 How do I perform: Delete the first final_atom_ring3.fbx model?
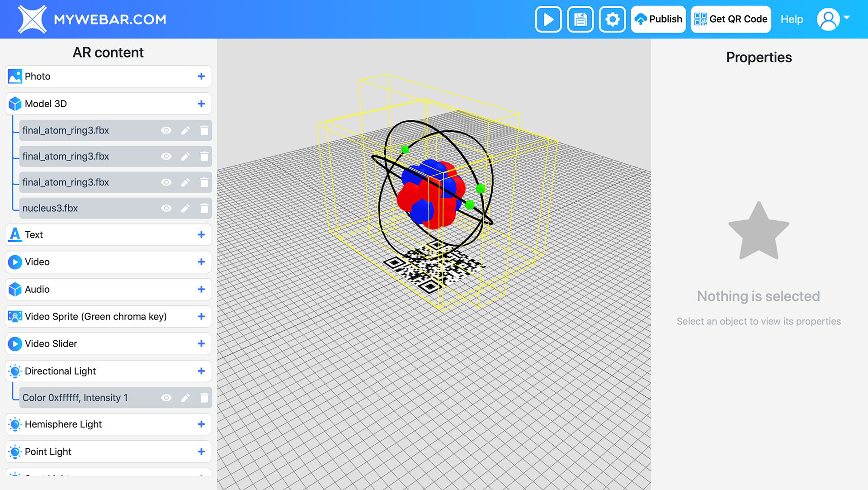click(x=204, y=130)
